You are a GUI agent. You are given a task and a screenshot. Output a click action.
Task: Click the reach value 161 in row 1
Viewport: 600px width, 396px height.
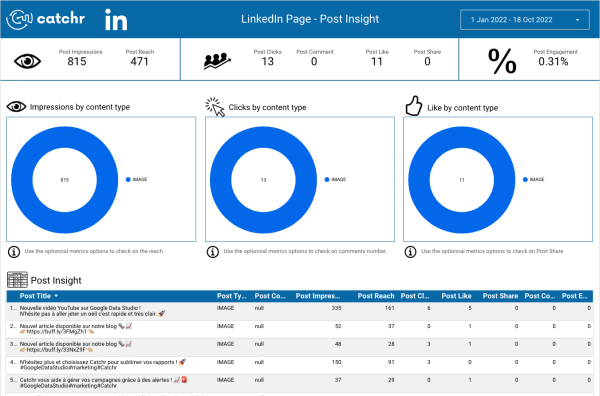(390, 308)
